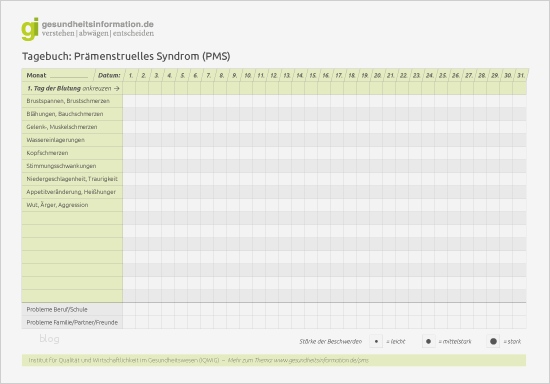Viewport: 550px width, 384px height.
Task: Click the arrow after ankreuzen
Action: (117, 89)
